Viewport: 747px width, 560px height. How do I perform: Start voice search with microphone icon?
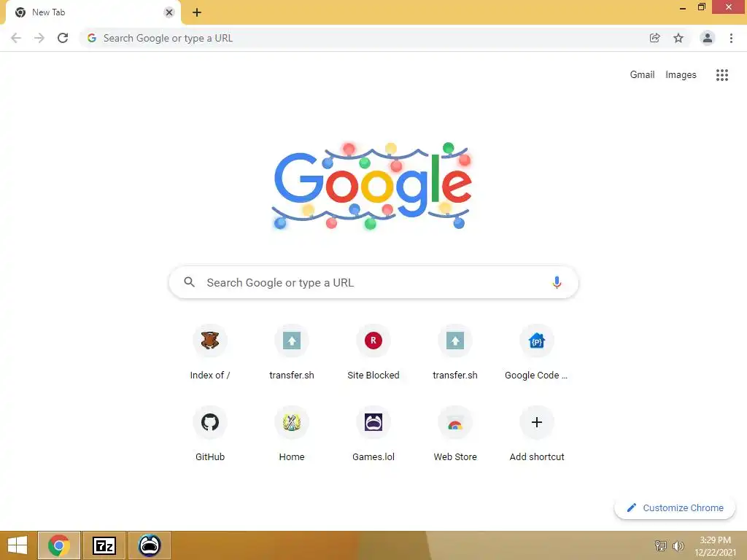click(x=557, y=282)
